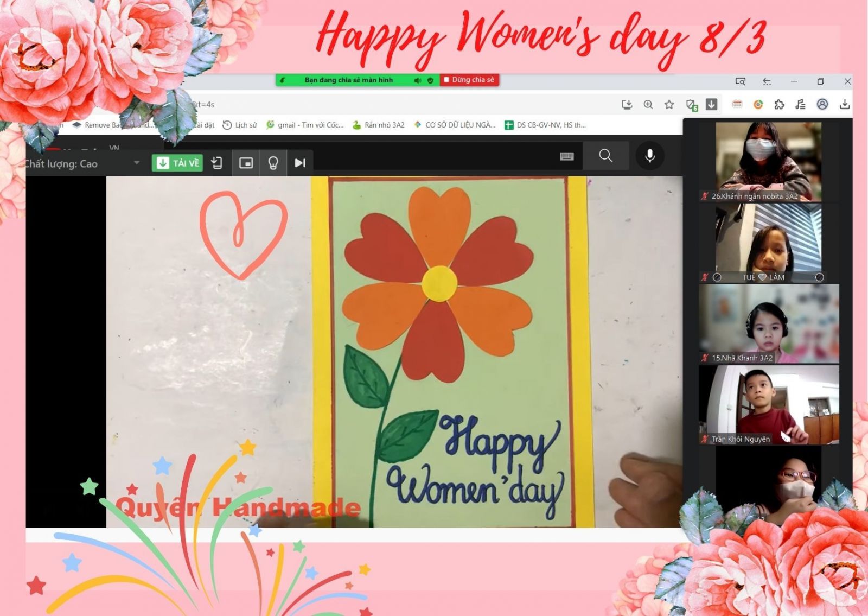Open the extensions puzzle piece menu

click(x=780, y=104)
